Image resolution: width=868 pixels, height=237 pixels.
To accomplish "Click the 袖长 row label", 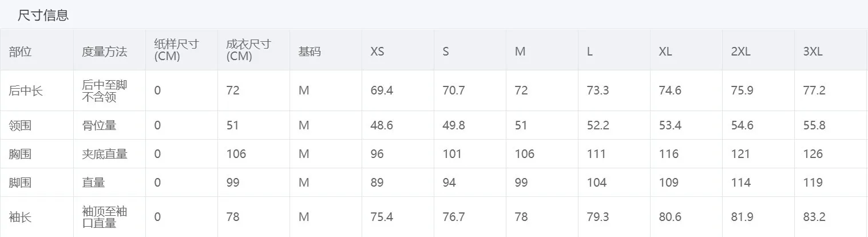I will click(x=21, y=217).
